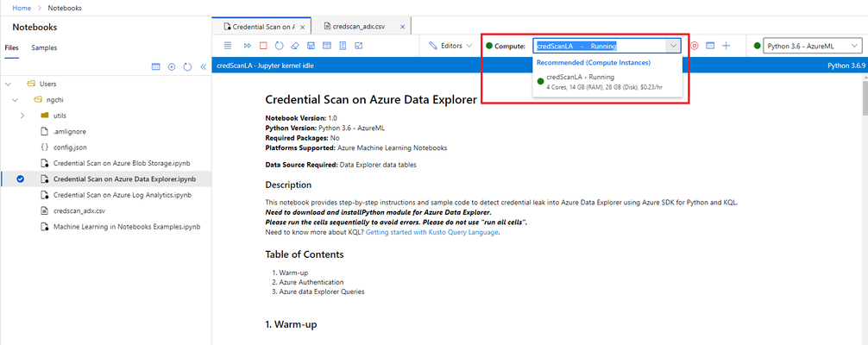Collapse Files panel with double-chevron icon
This screenshot has width=868, height=345.
[x=203, y=66]
